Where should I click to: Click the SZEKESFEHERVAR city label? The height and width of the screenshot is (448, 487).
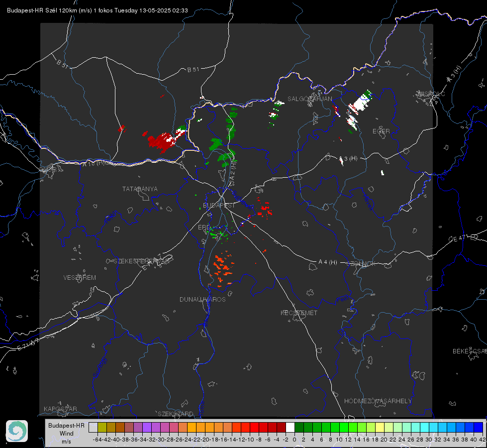(x=142, y=261)
